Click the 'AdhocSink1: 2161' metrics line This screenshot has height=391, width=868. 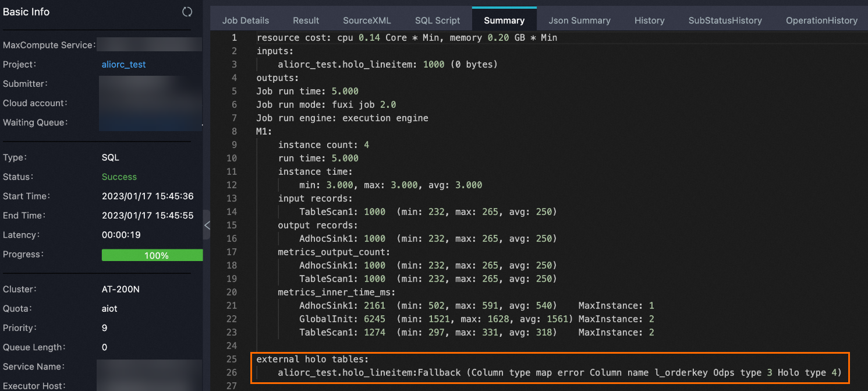tap(477, 306)
